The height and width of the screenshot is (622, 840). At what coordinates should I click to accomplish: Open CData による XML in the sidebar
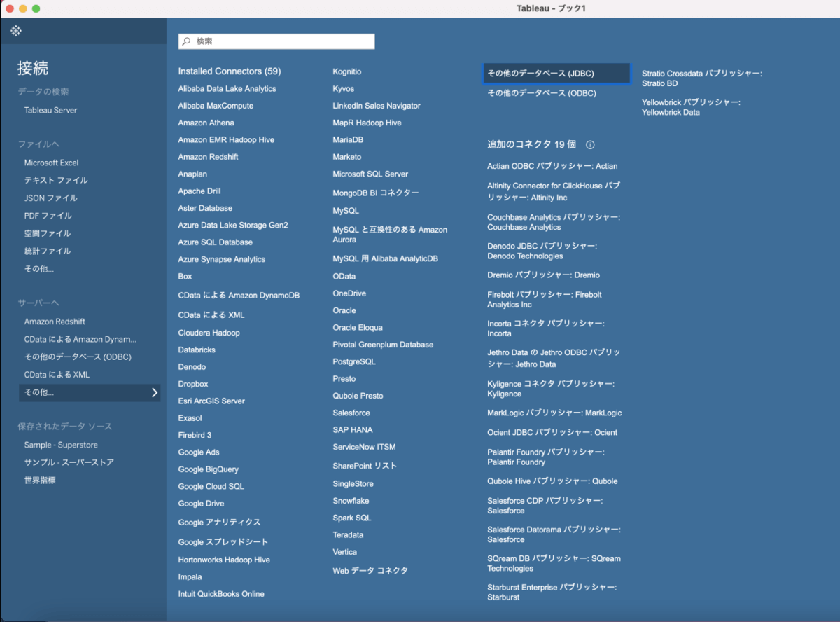pyautogui.click(x=57, y=375)
